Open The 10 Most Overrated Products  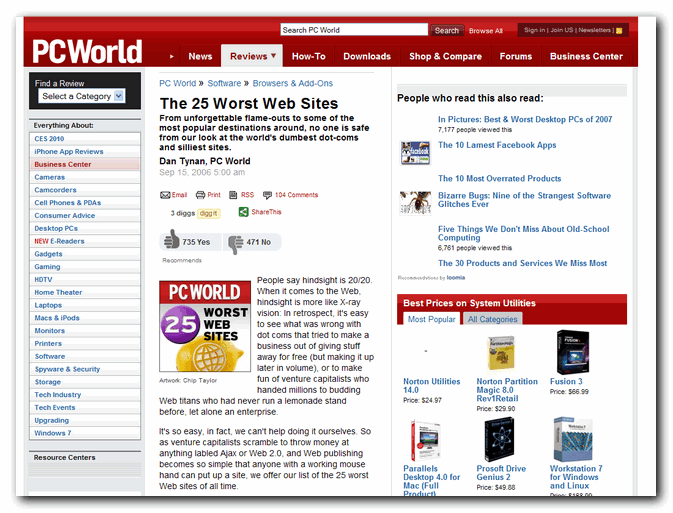click(x=500, y=179)
